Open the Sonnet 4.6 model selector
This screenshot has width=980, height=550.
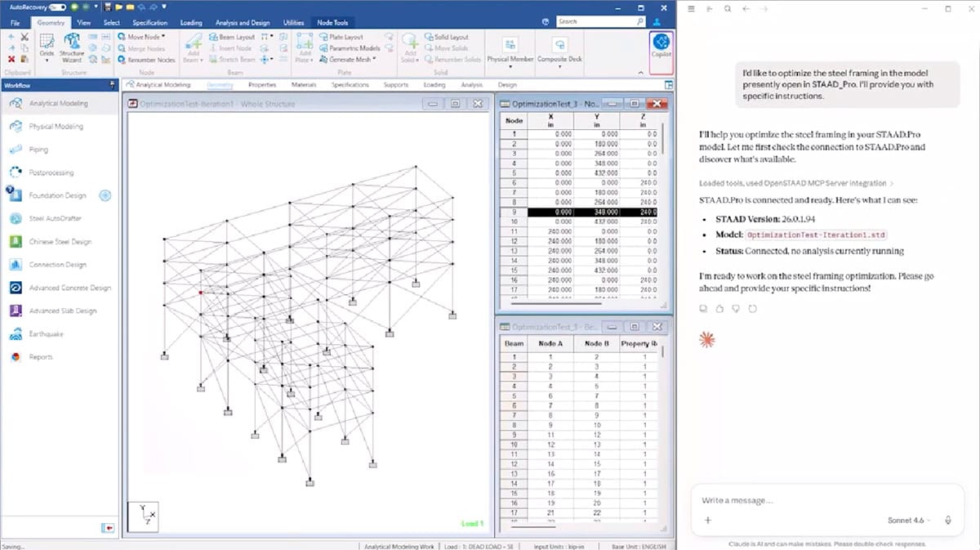coord(910,520)
